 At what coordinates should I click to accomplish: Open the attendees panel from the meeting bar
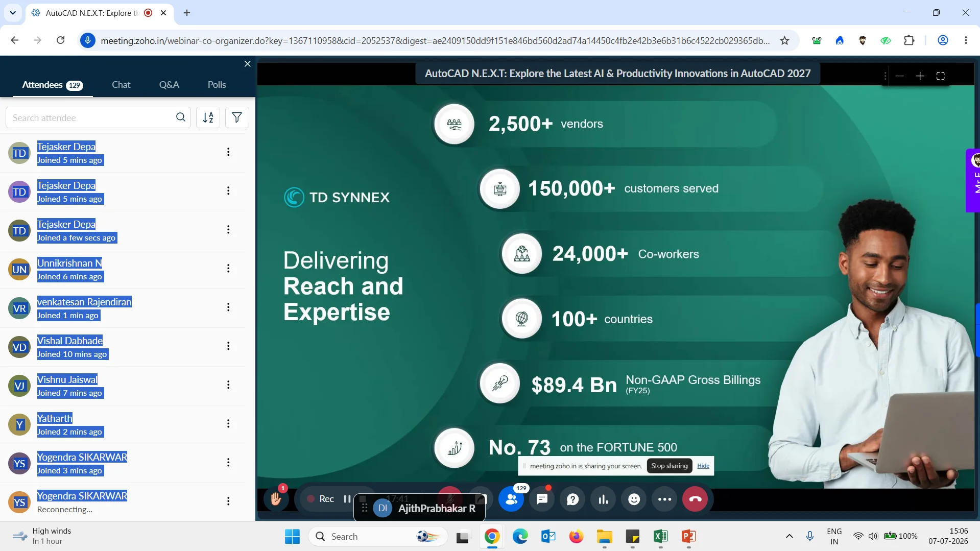[x=511, y=499]
